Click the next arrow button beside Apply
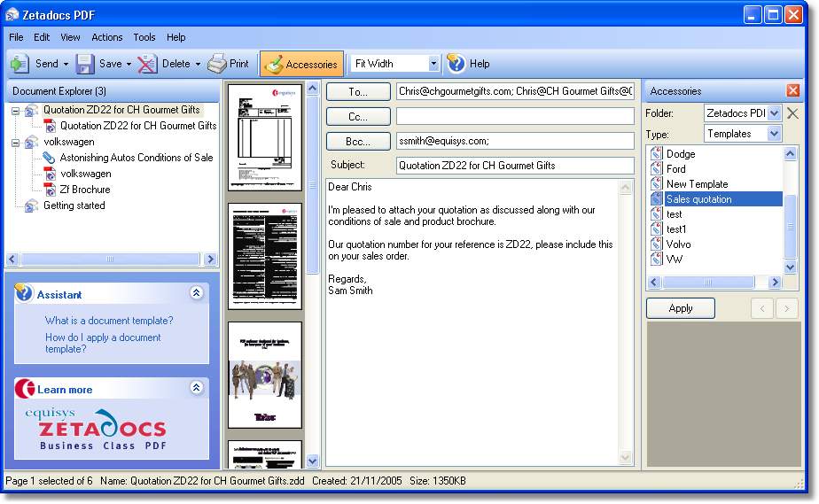Image resolution: width=819 pixels, height=504 pixels. click(x=786, y=308)
